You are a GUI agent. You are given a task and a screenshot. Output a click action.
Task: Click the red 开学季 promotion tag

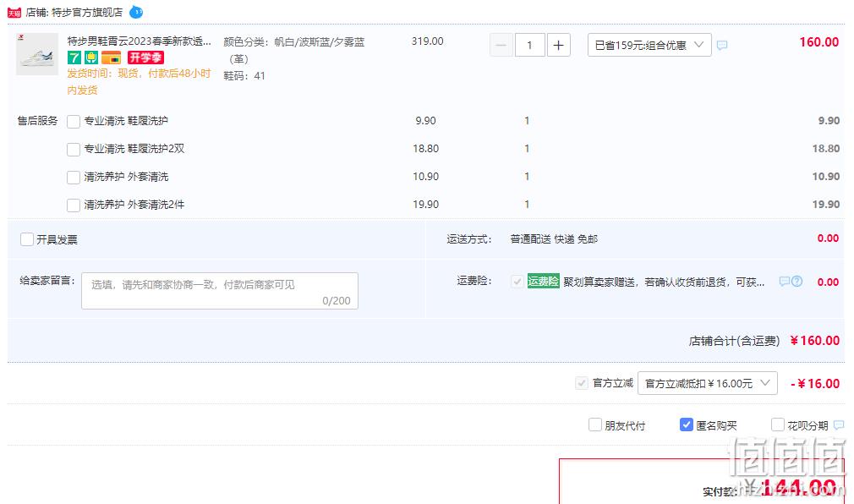tap(145, 58)
